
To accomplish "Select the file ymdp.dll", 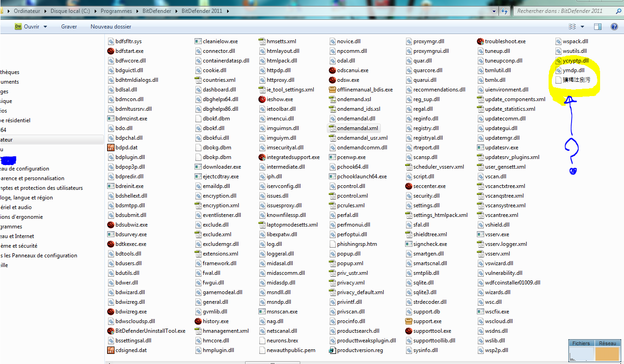I will (x=570, y=70).
